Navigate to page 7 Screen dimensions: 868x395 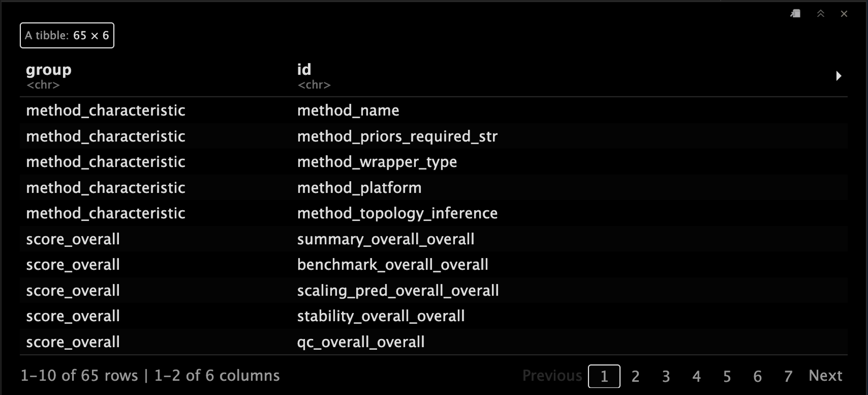[788, 376]
